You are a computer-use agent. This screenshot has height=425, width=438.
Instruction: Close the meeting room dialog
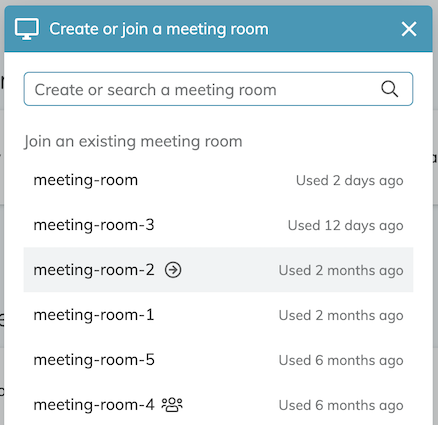point(409,29)
